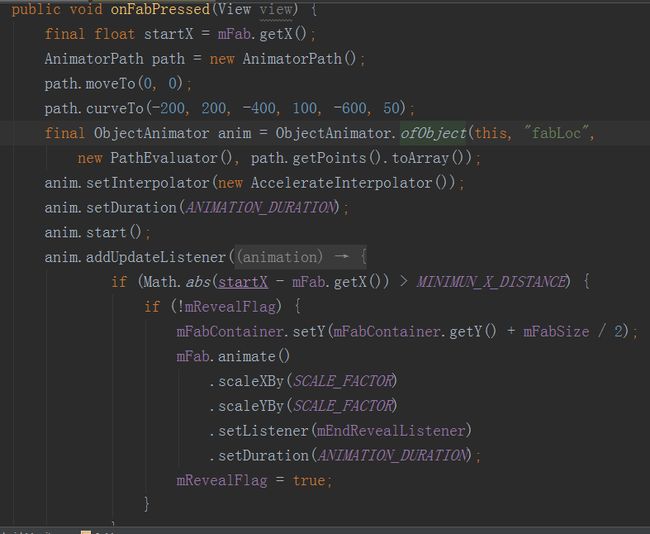The image size is (650, 534).
Task: Click the scaleXBy method call
Action: [x=251, y=381]
